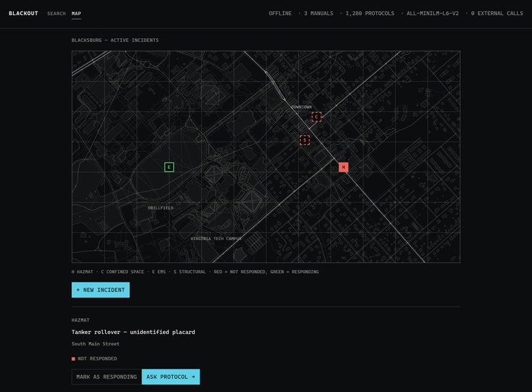Click the BLACKOUT logo
532x392 pixels.
tap(23, 13)
